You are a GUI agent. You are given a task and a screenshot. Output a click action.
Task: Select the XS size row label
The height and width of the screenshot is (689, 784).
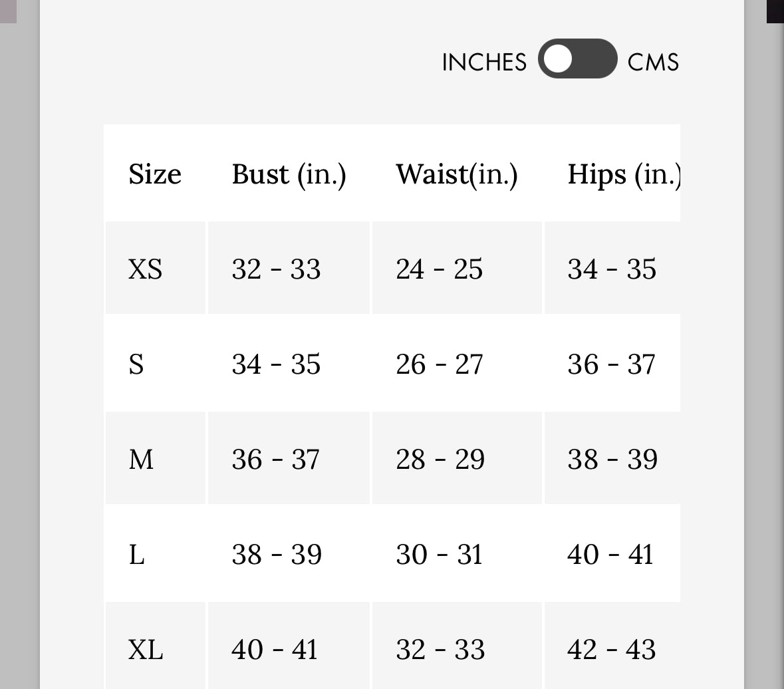(145, 269)
